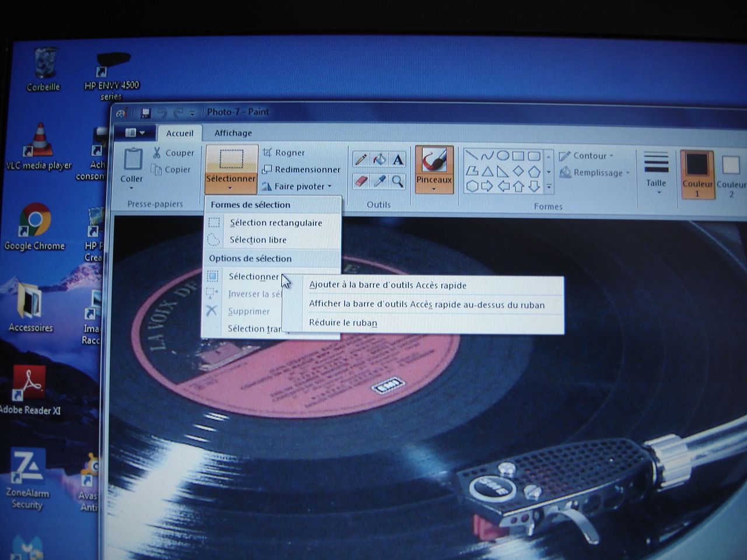Screen dimensions: 747x560
Task: Expand the arrow below Coller
Action: (x=131, y=188)
